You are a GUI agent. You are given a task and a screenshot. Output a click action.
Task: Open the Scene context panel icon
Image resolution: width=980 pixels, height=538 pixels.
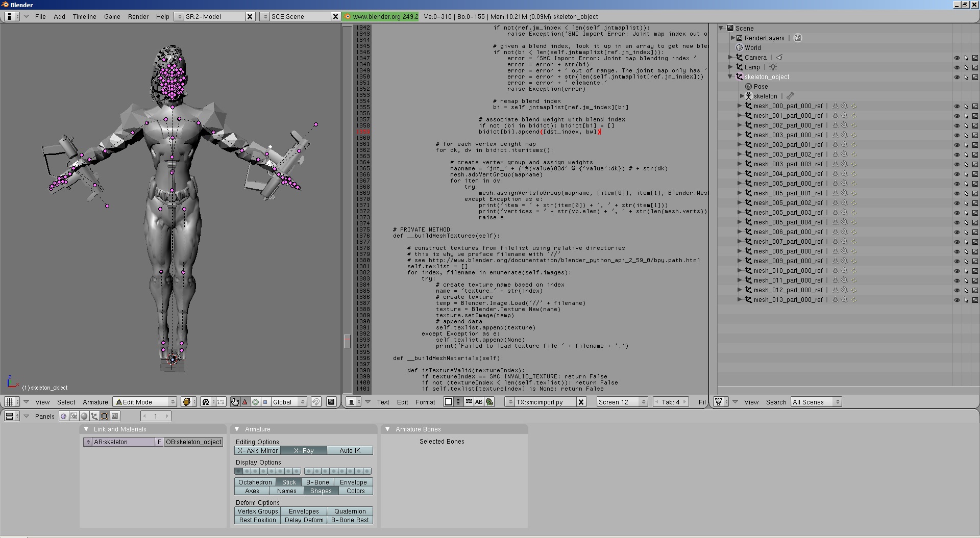pos(115,416)
